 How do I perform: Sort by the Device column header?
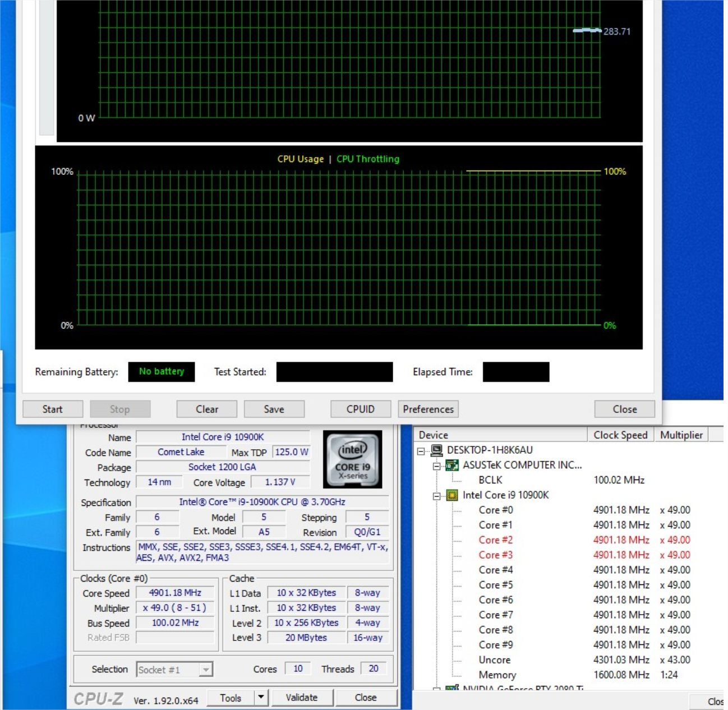pos(501,435)
